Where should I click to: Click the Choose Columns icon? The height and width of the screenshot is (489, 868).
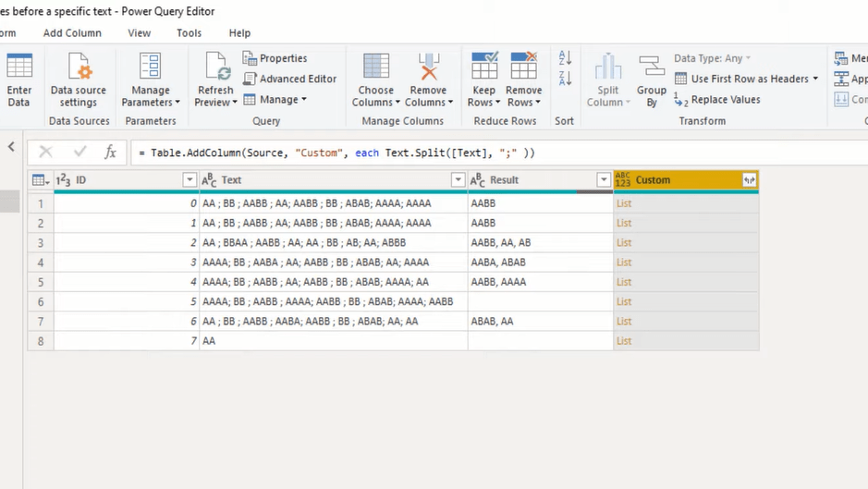pyautogui.click(x=376, y=66)
